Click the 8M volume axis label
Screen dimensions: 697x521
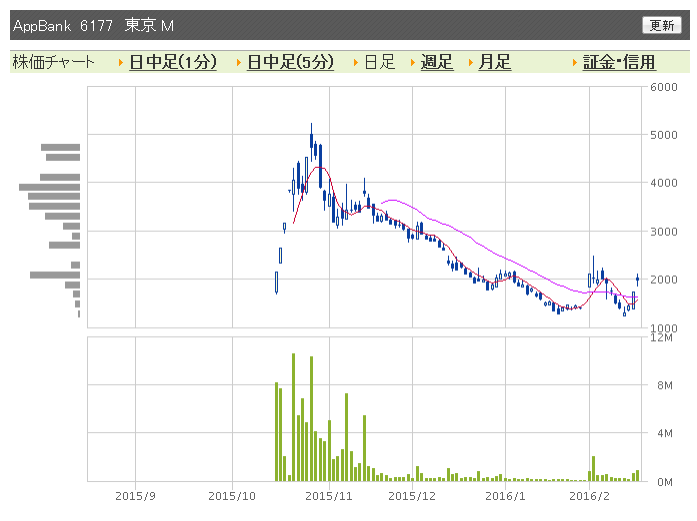pyautogui.click(x=665, y=385)
